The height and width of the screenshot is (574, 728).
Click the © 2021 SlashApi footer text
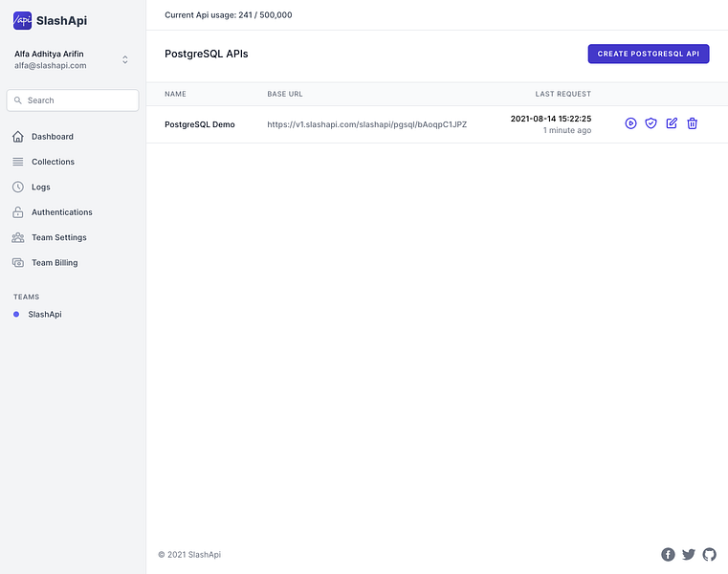[x=189, y=555]
